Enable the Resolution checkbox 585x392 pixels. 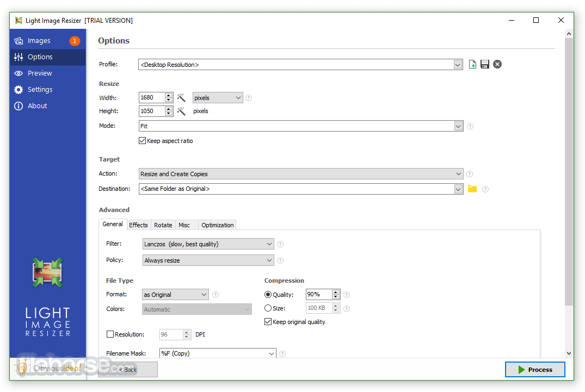point(110,334)
